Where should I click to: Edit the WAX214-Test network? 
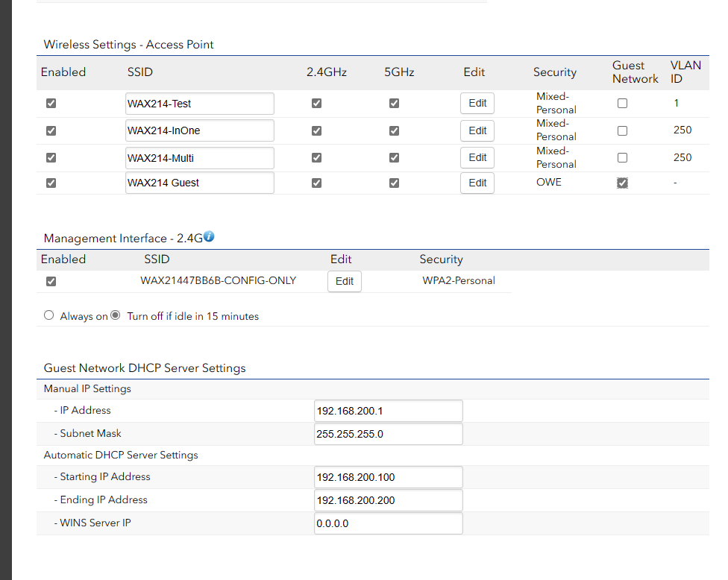click(x=477, y=104)
